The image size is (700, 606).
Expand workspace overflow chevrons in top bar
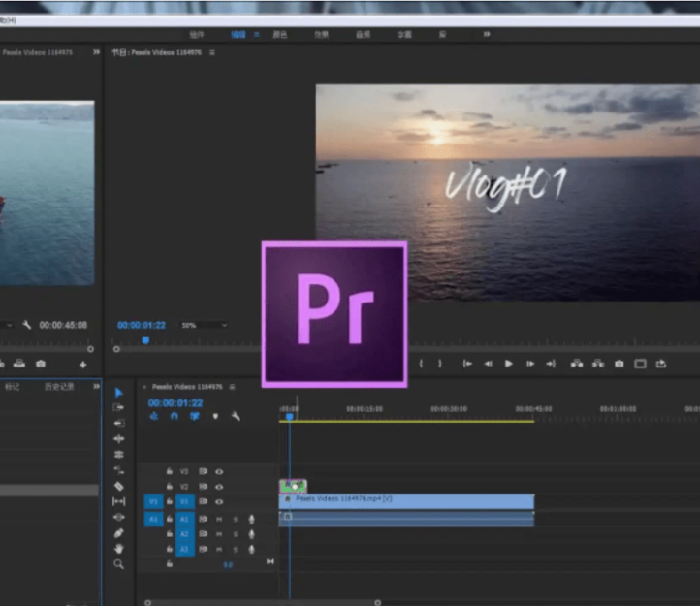point(487,34)
